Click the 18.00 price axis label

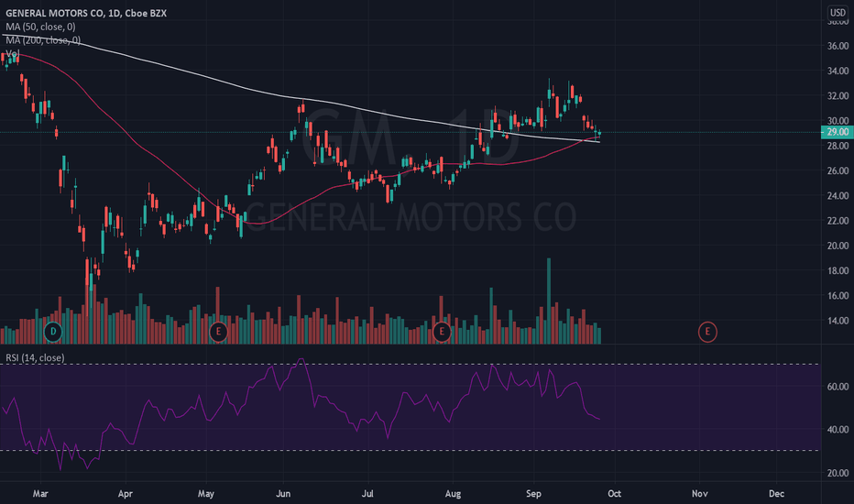tap(838, 271)
